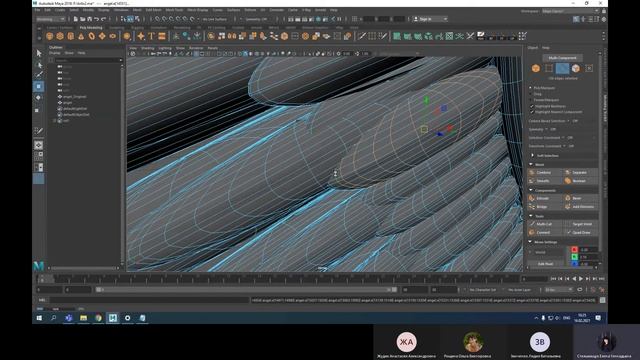This screenshot has width=640, height=360.
Task: Open viewport Shading menu
Action: 147,48
